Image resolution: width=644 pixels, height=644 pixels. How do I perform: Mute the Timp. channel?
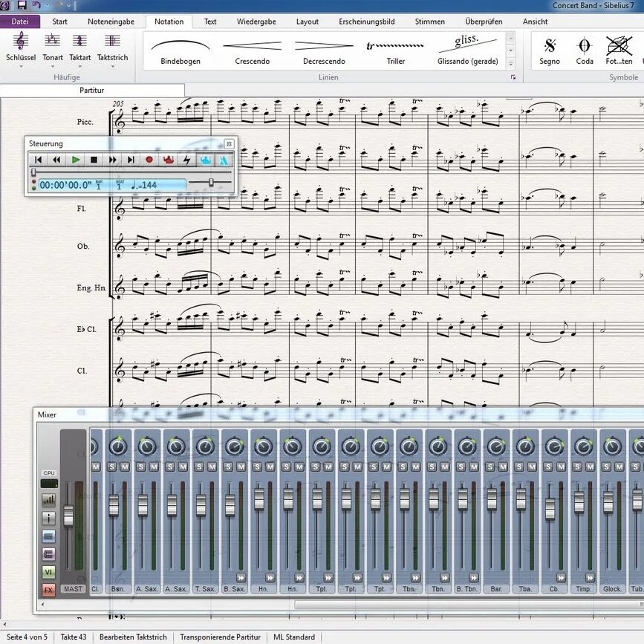pos(591,466)
